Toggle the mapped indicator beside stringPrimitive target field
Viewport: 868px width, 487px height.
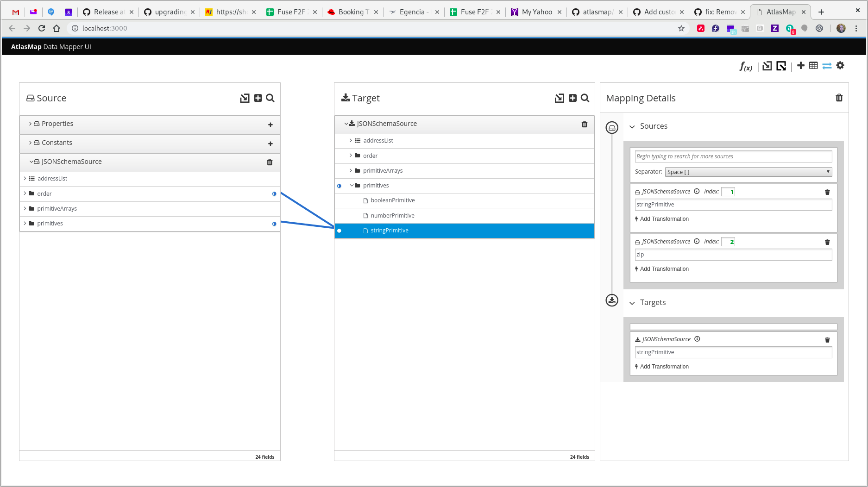(340, 231)
